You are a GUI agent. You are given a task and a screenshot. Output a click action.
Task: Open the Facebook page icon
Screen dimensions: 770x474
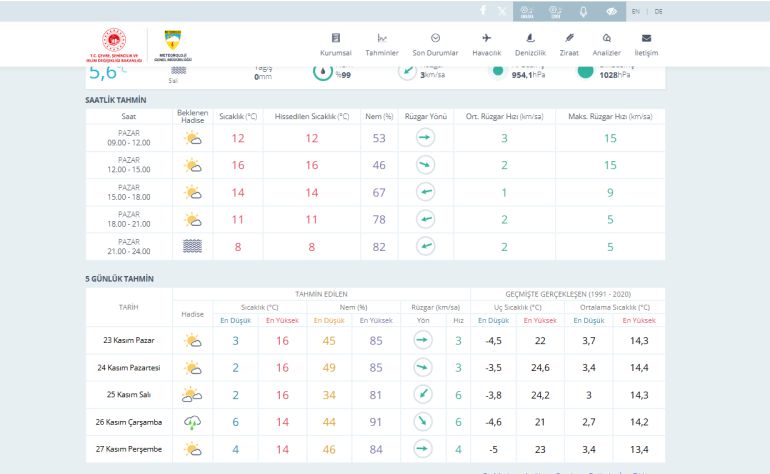click(x=483, y=10)
